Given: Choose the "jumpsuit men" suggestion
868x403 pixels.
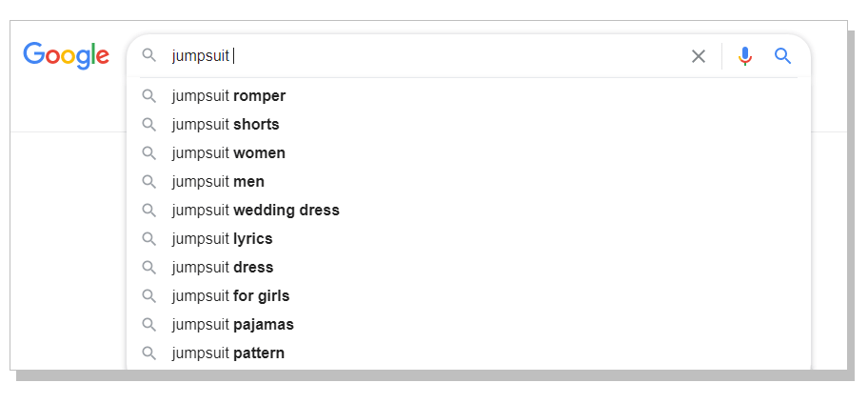Looking at the screenshot, I should tap(218, 182).
